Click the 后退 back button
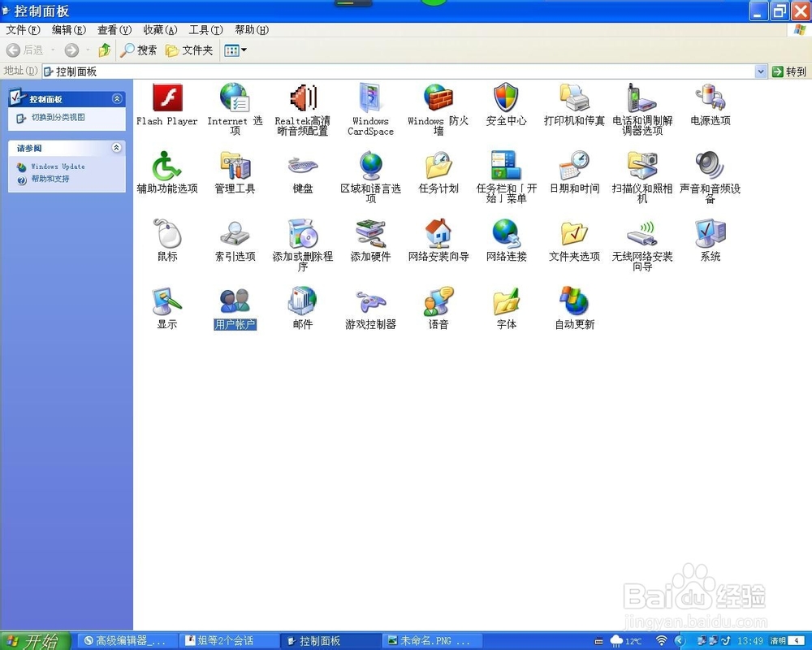Screen dimensions: 812x650 (25, 50)
